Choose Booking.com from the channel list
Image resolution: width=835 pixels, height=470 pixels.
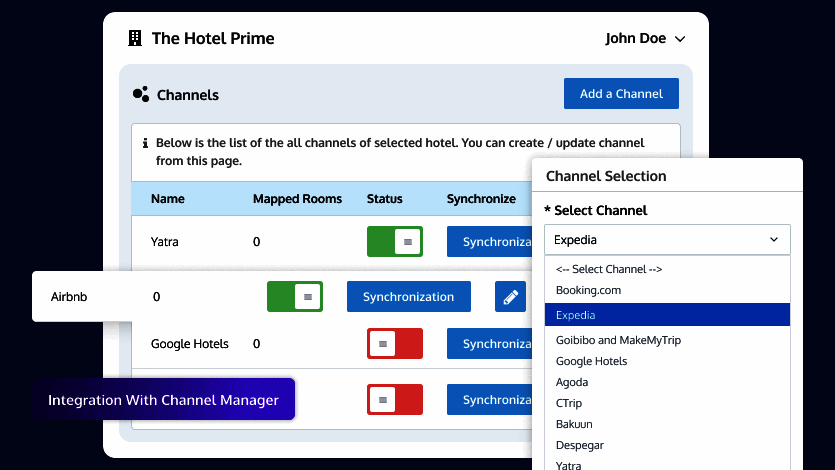coord(589,290)
